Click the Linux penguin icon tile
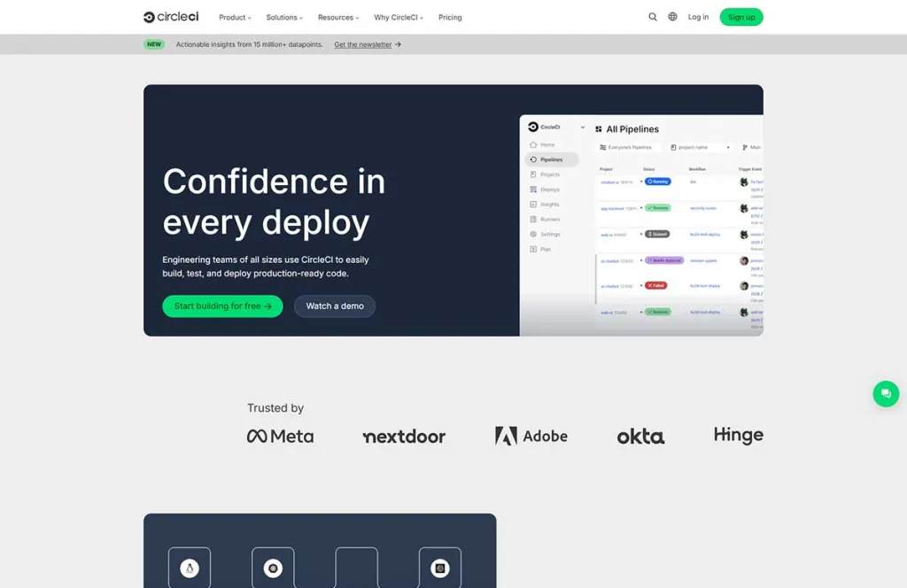This screenshot has height=588, width=907. 190,567
